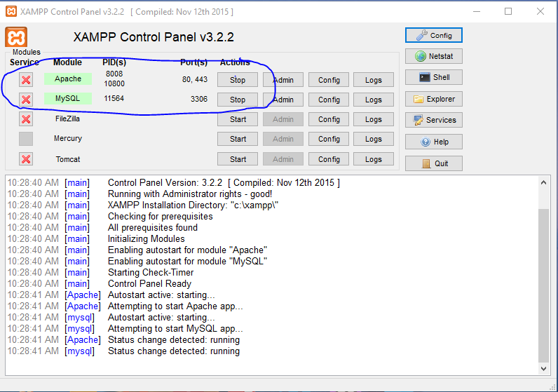Launch the Shell terminal button
Screen dimensions: 558x392
point(434,77)
